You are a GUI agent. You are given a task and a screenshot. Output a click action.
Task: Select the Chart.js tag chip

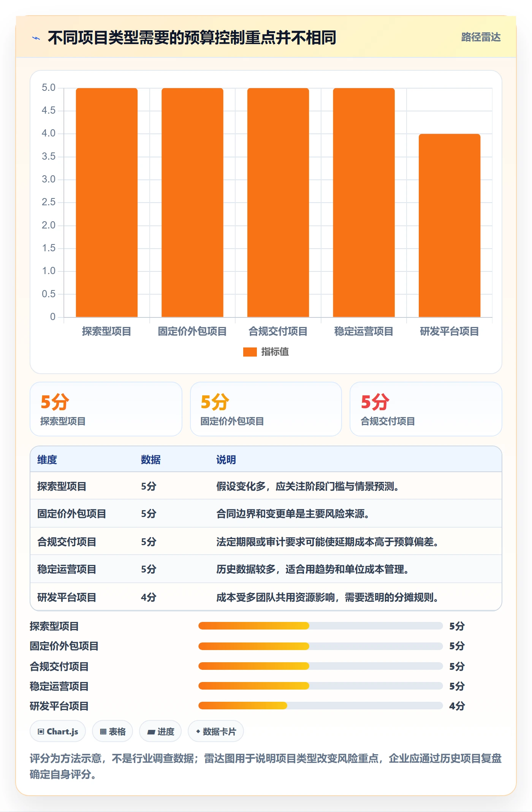coord(58,731)
